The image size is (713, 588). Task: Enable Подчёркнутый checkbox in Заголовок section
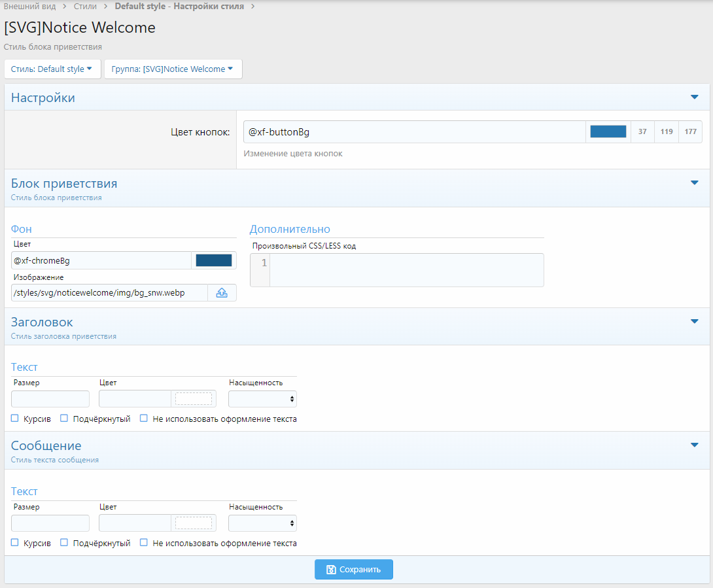tap(64, 419)
